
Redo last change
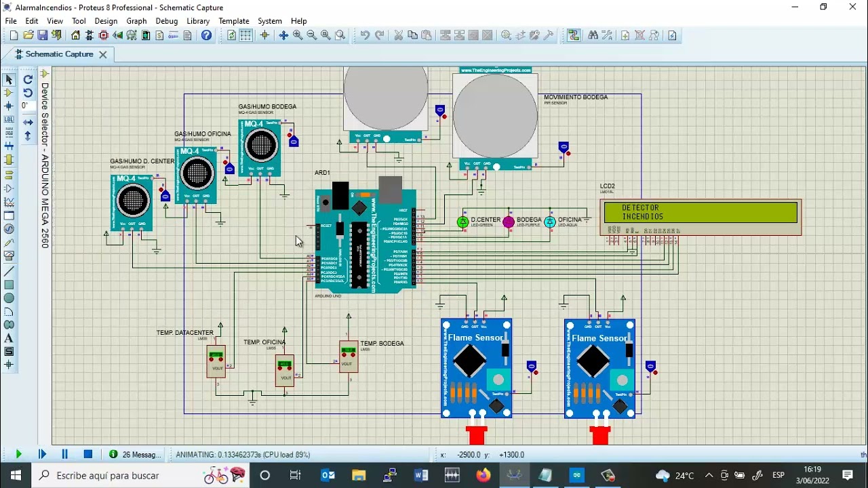click(379, 35)
